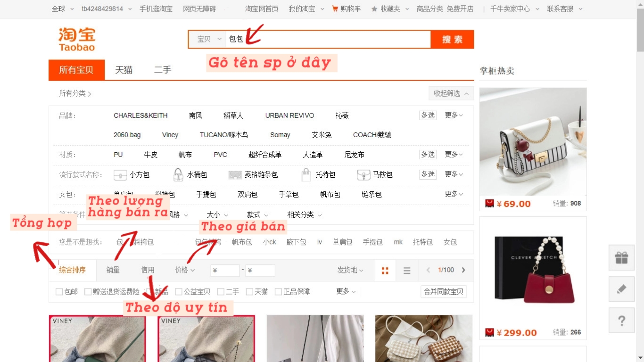Click the minimum price input field
Viewport: 644px width, 362px height.
tap(225, 271)
